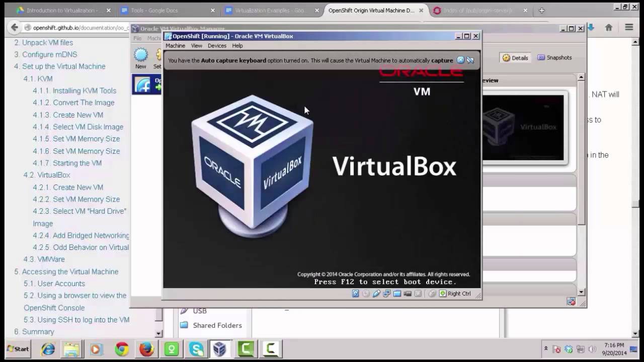This screenshot has height=362, width=644.
Task: Open '5.1. User Accounts' link
Action: tap(54, 284)
